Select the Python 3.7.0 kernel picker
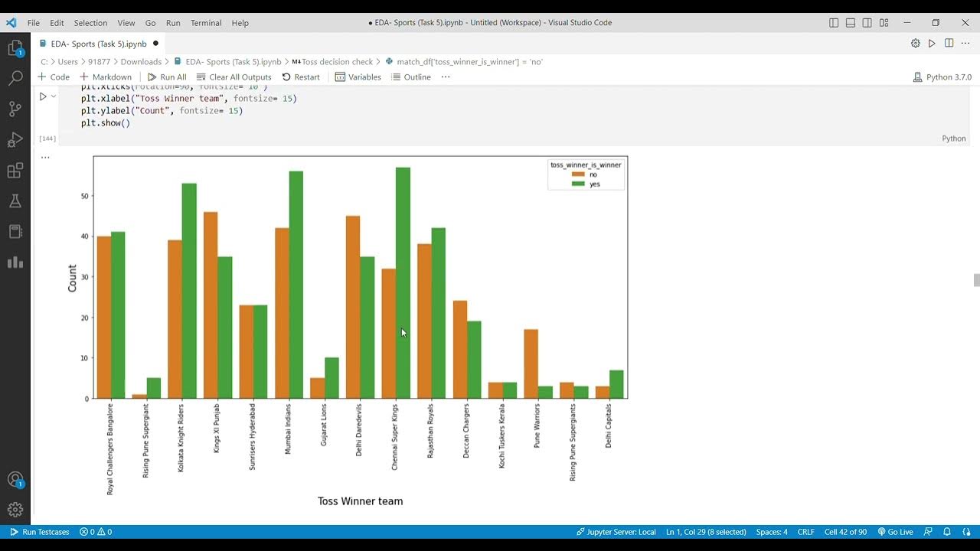The height and width of the screenshot is (551, 980). [x=942, y=77]
